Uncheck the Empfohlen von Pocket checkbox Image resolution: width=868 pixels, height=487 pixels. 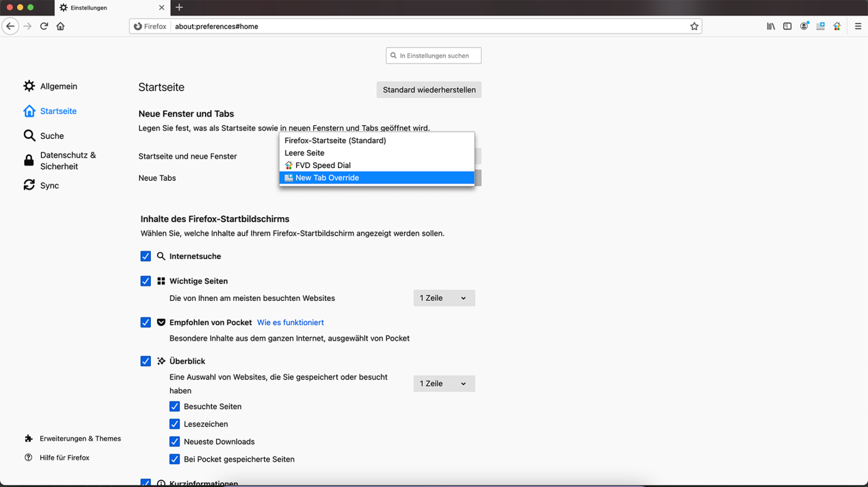tap(146, 322)
